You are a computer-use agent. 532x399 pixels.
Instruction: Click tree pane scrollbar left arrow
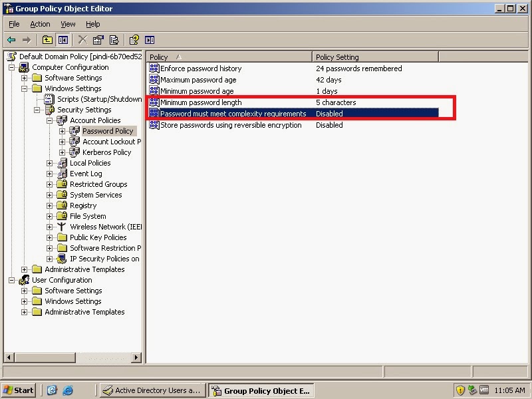pos(9,357)
